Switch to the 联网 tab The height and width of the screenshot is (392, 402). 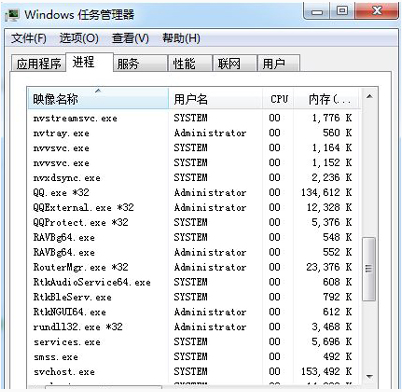point(235,63)
